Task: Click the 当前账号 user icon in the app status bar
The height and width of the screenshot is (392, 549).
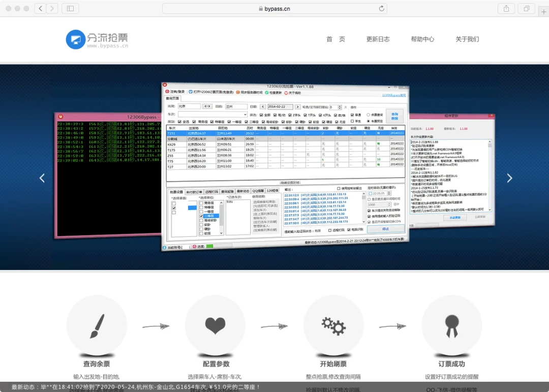Action: pos(165,248)
